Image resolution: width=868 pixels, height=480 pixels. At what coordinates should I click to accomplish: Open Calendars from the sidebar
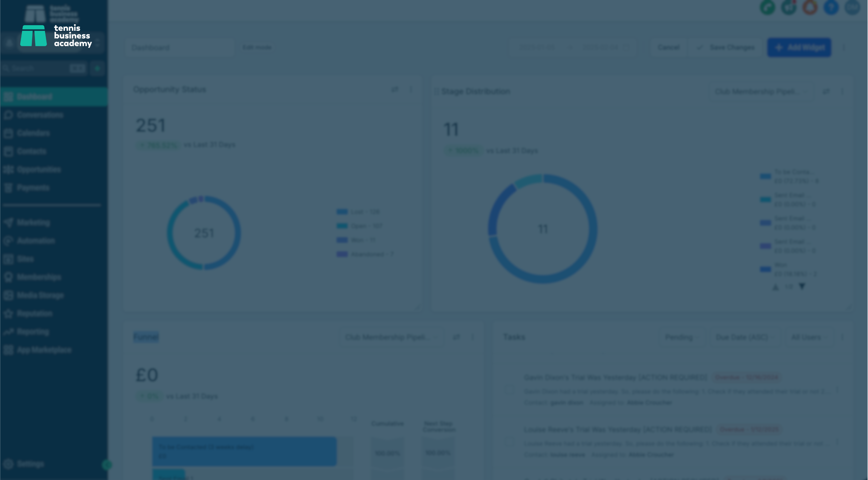coord(33,133)
